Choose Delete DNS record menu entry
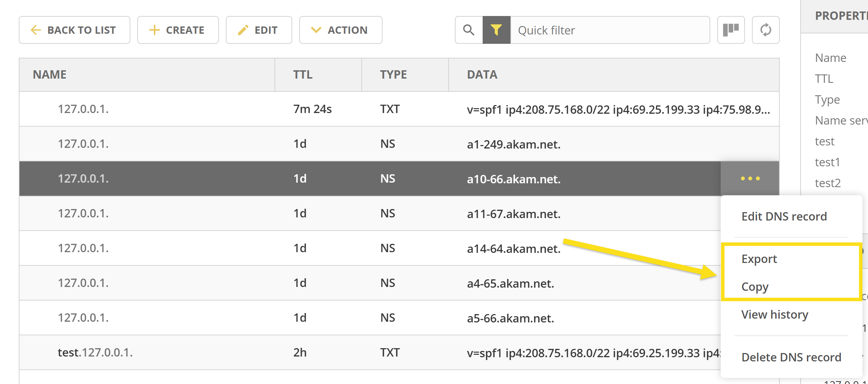The width and height of the screenshot is (868, 384). coord(791,357)
